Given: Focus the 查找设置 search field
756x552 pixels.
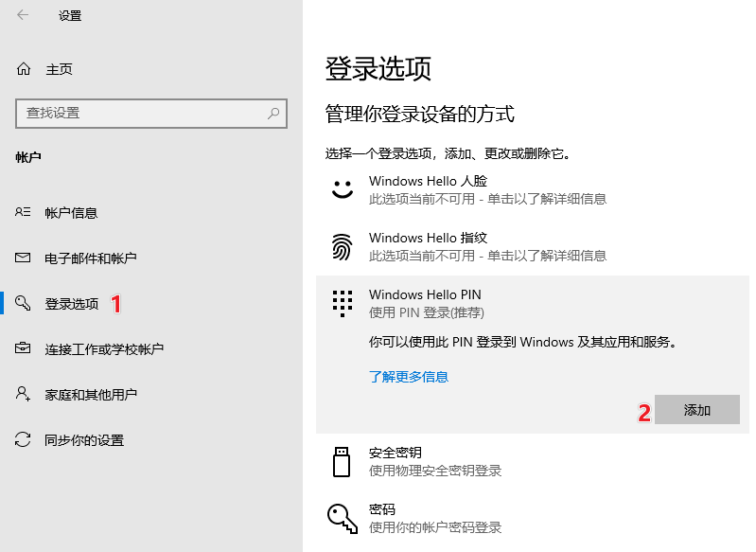Looking at the screenshot, I should [150, 114].
